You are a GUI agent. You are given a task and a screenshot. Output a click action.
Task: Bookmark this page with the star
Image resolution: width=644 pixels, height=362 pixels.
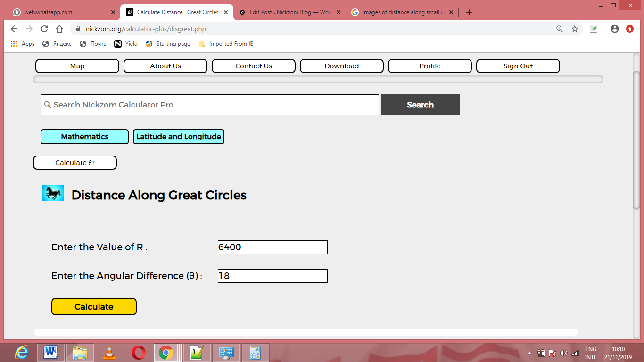[575, 29]
